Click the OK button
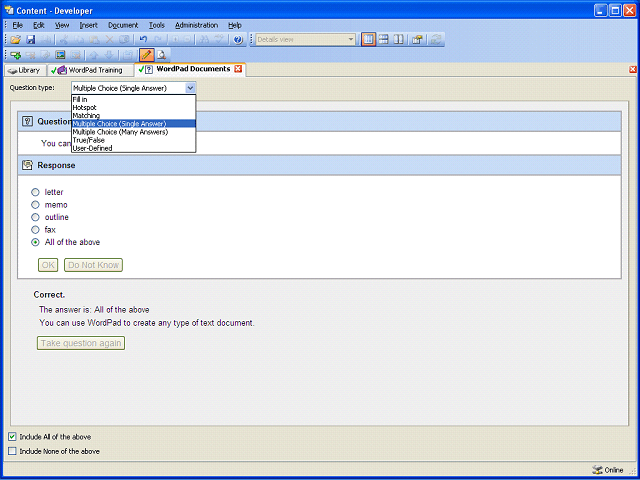 coord(48,265)
